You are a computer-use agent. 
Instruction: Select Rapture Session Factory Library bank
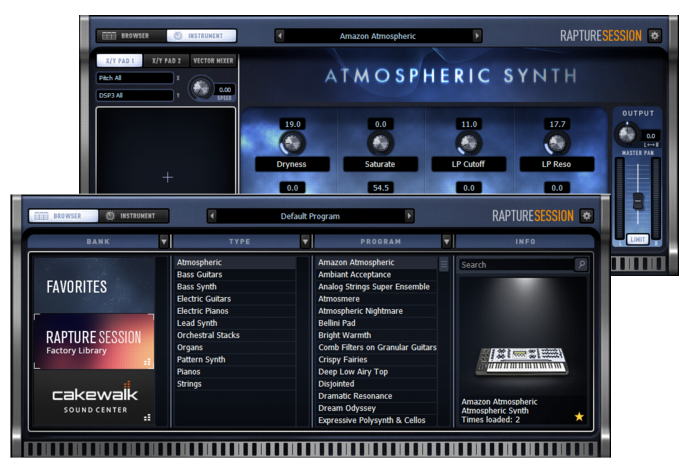(x=94, y=342)
